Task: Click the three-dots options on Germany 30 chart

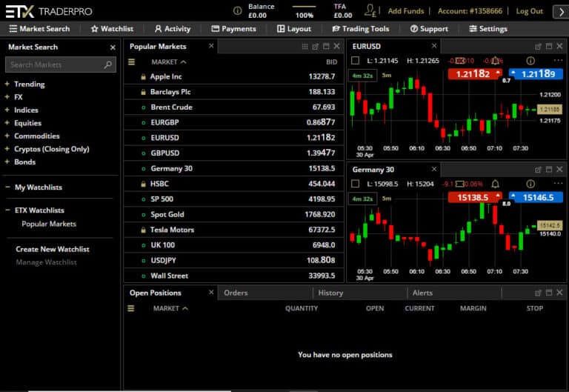Action: pyautogui.click(x=558, y=184)
